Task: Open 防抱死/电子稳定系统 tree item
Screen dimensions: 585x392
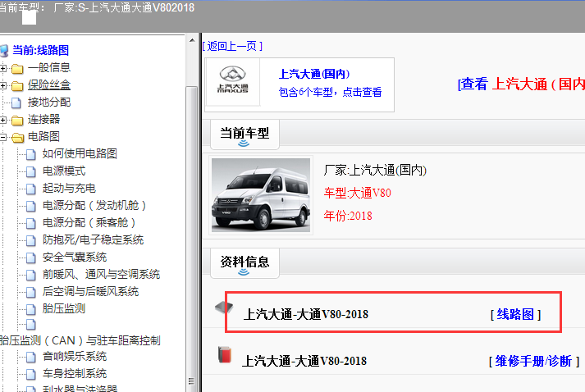Action: tap(93, 239)
